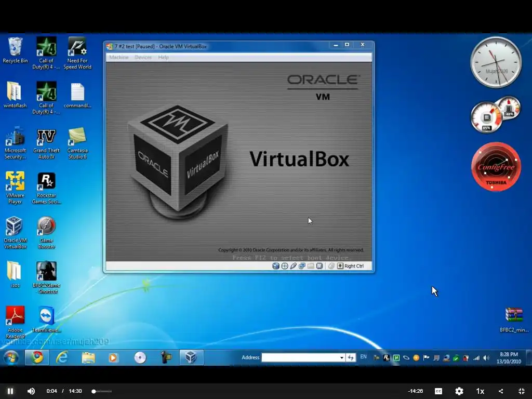Click the shared folders icon in VirtualBox status bar
Image resolution: width=532 pixels, height=399 pixels.
[311, 266]
